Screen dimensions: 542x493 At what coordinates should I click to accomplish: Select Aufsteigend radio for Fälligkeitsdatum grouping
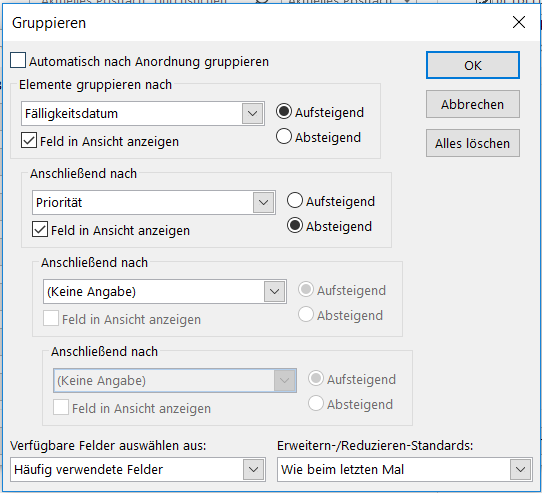[284, 112]
